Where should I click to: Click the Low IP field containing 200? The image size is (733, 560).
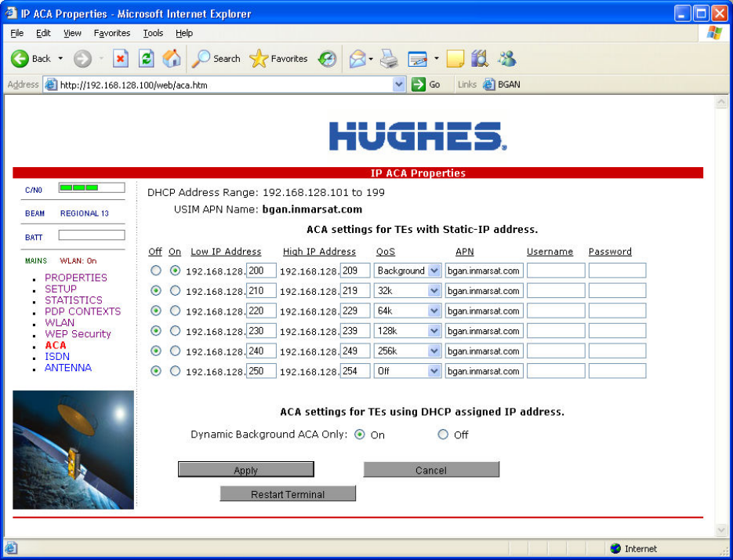tap(261, 271)
